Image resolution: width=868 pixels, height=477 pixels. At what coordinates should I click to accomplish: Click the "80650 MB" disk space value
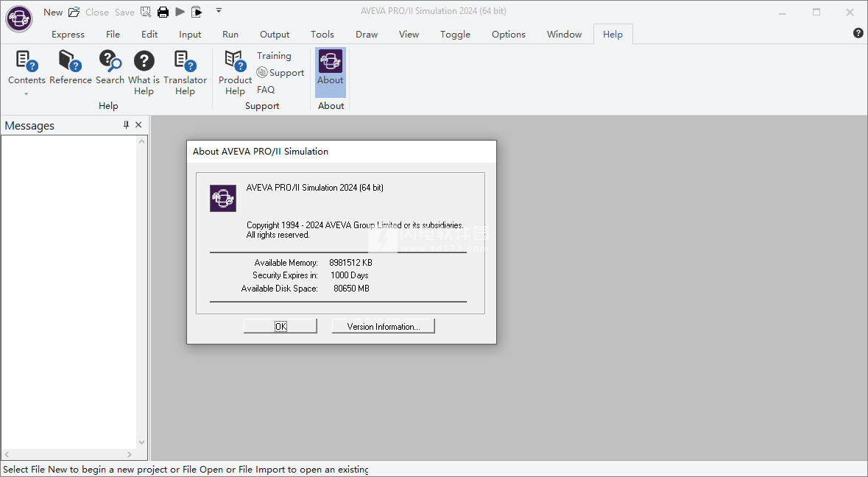pyautogui.click(x=351, y=289)
